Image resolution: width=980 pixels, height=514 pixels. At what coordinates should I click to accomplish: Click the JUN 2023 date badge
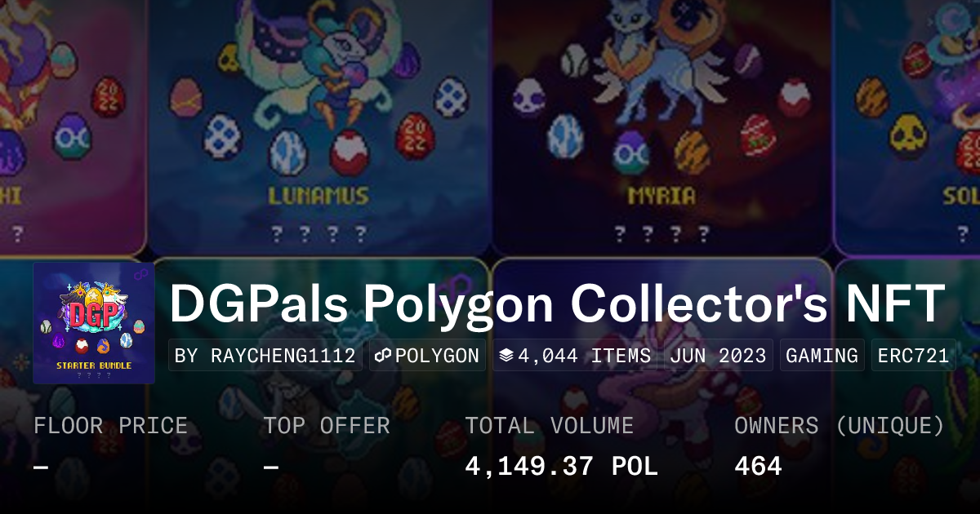(x=719, y=356)
